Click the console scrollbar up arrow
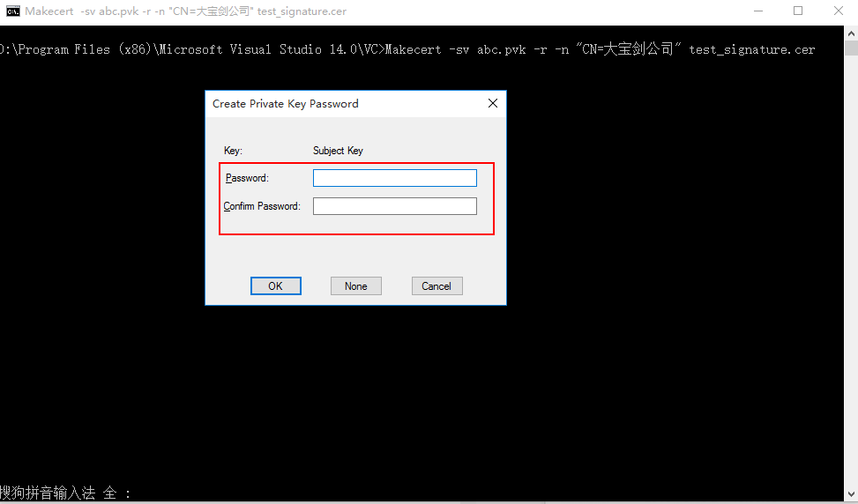Image resolution: width=858 pixels, height=504 pixels. [x=851, y=33]
